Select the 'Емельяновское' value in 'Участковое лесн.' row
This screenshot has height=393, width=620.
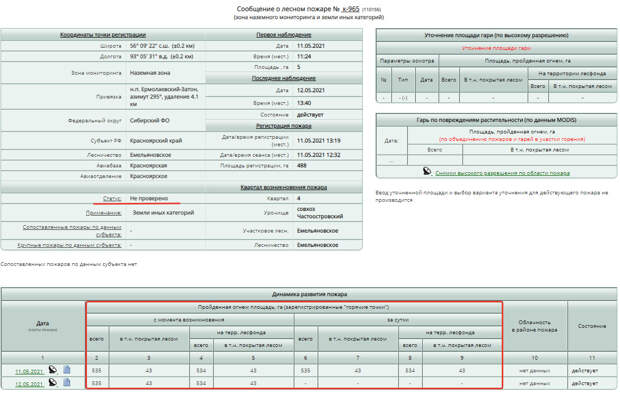click(318, 231)
